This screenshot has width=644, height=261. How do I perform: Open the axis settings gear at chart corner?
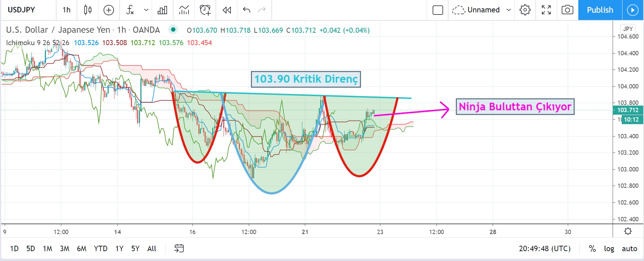click(x=628, y=231)
